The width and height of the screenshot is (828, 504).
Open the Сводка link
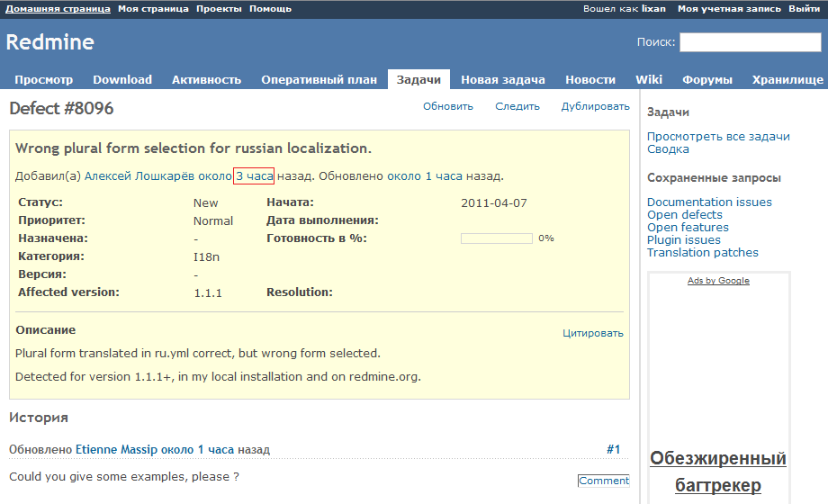coord(668,149)
